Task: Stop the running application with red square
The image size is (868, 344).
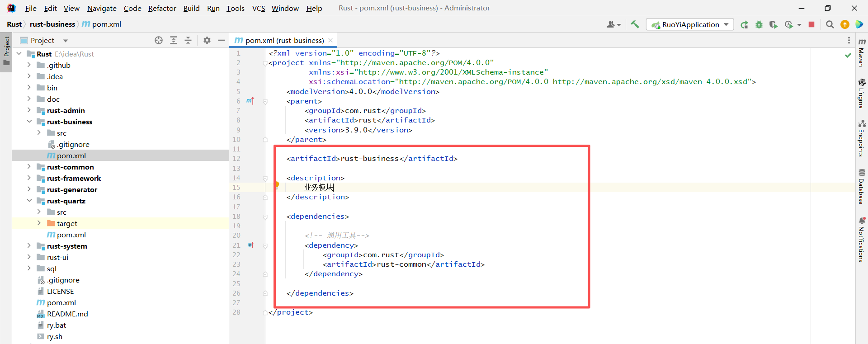Action: tap(811, 24)
